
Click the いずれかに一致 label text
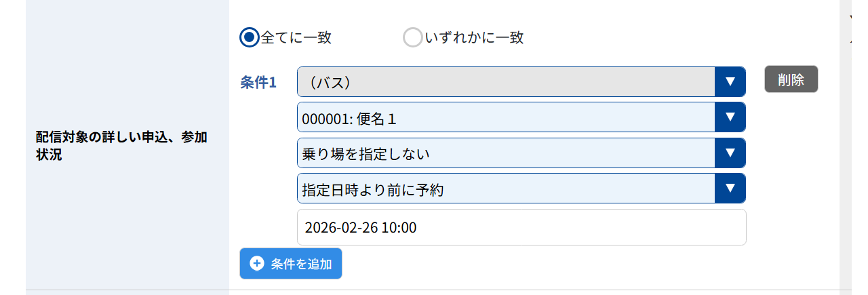coord(474,38)
